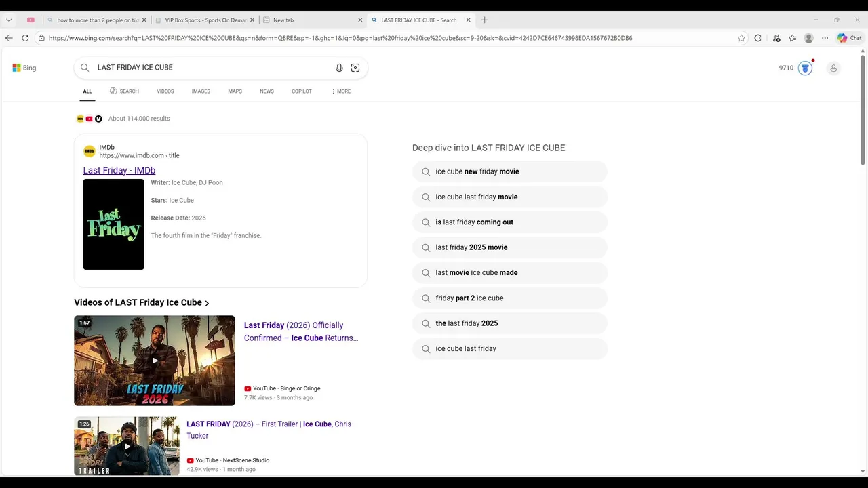Select the SEARCH tab

point(124,91)
